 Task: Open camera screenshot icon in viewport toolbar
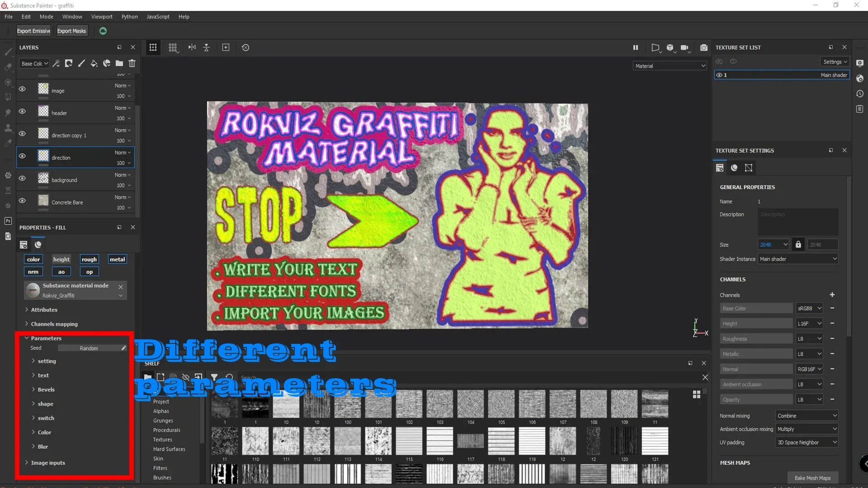click(704, 47)
